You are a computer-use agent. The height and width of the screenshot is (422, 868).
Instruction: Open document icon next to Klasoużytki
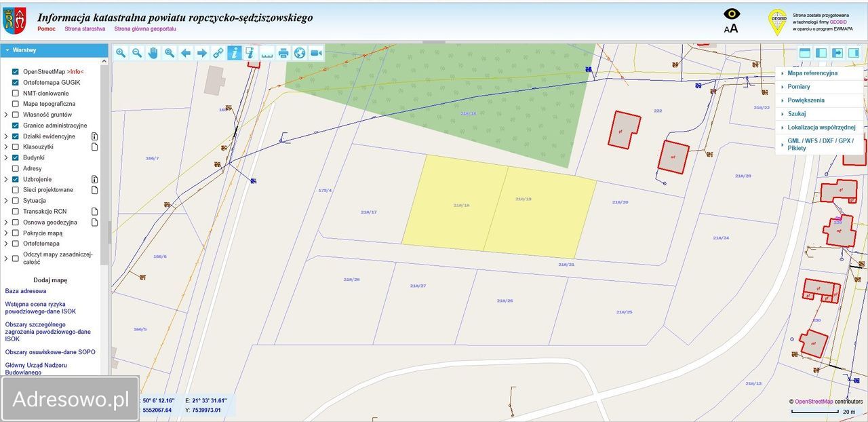[95, 147]
